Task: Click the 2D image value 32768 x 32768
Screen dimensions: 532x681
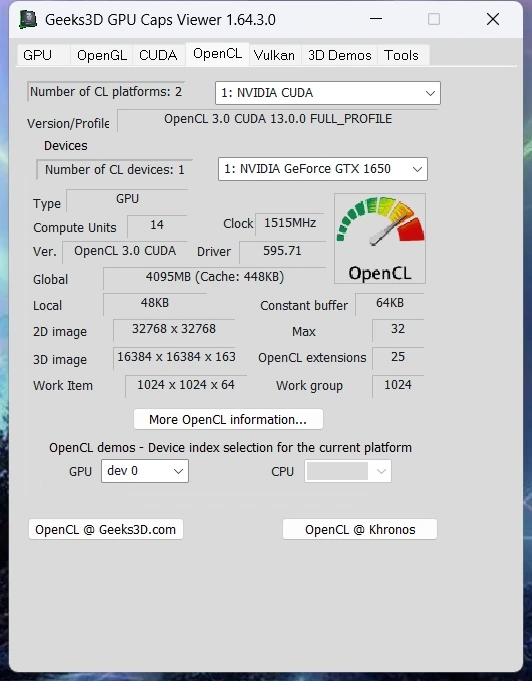Action: [x=174, y=330]
